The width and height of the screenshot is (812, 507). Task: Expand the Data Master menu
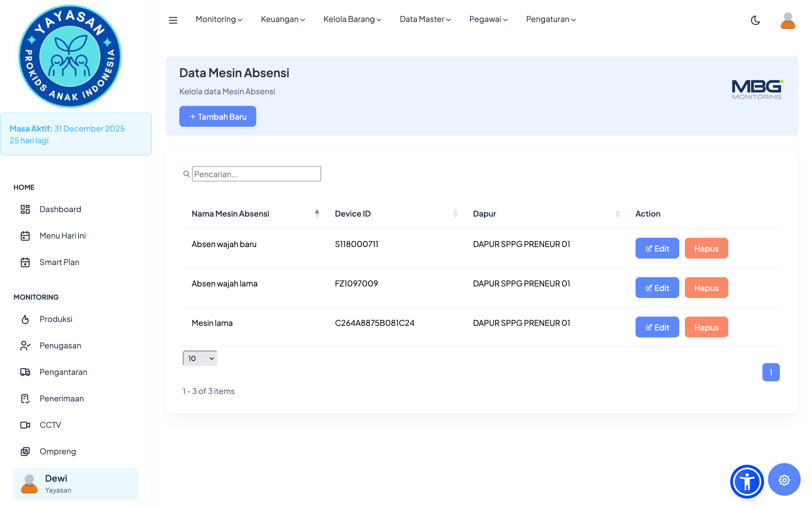click(425, 19)
